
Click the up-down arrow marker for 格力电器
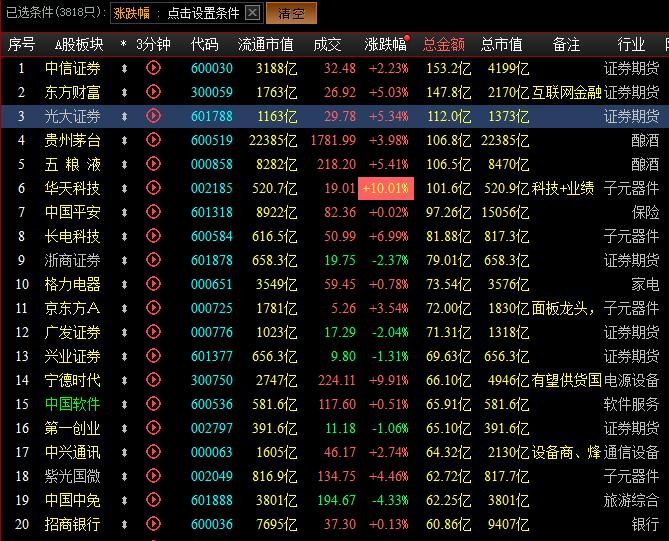click(x=124, y=284)
